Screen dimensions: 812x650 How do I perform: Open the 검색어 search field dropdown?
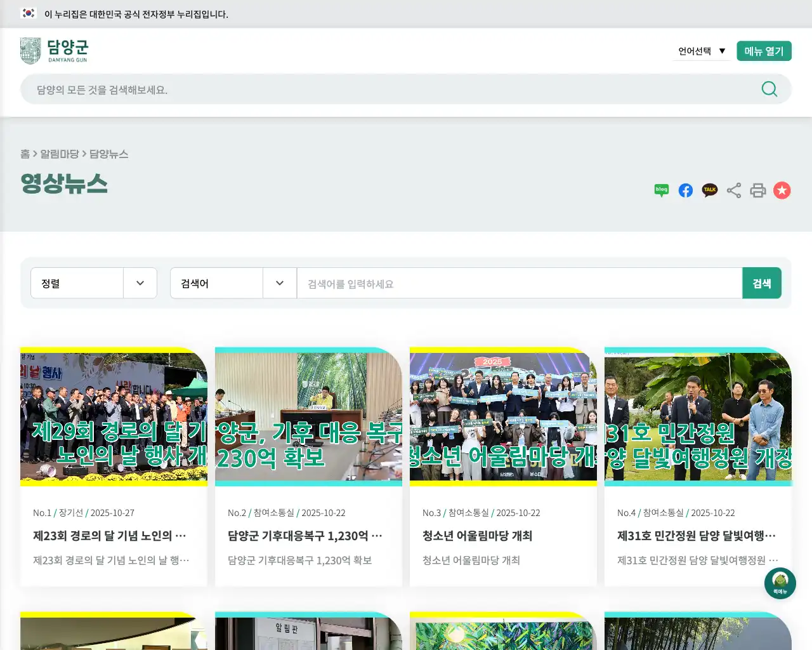[233, 283]
